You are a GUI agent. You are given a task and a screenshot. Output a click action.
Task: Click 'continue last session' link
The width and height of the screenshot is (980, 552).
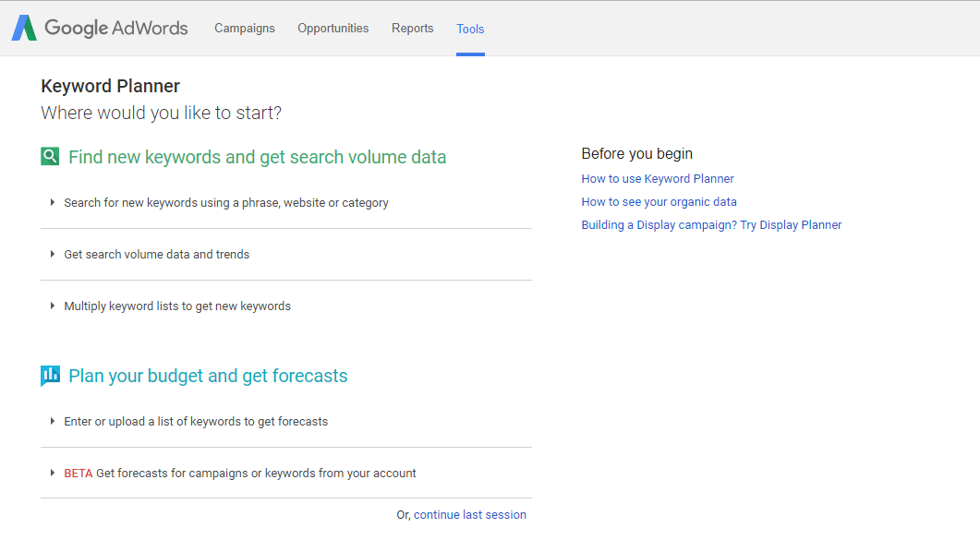pyautogui.click(x=470, y=514)
